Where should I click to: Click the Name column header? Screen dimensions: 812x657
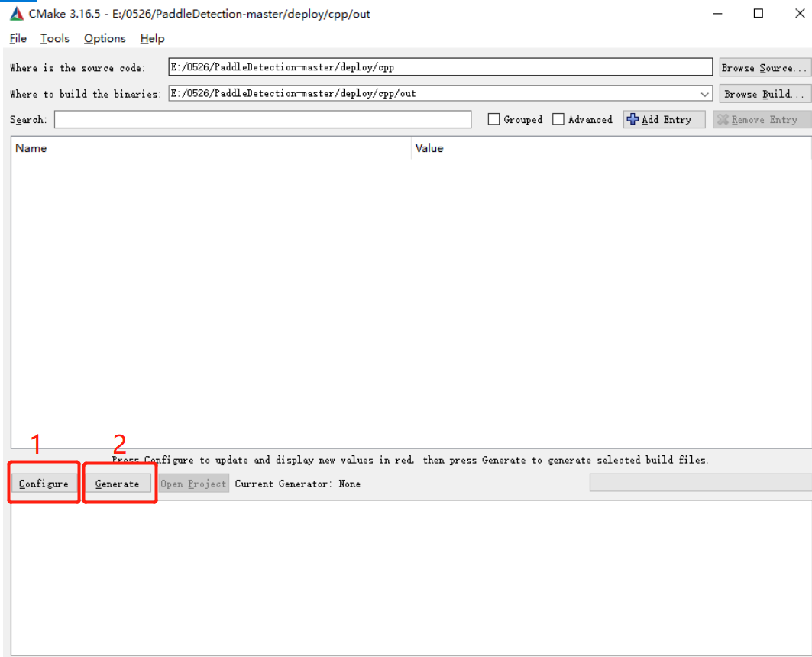click(x=211, y=148)
